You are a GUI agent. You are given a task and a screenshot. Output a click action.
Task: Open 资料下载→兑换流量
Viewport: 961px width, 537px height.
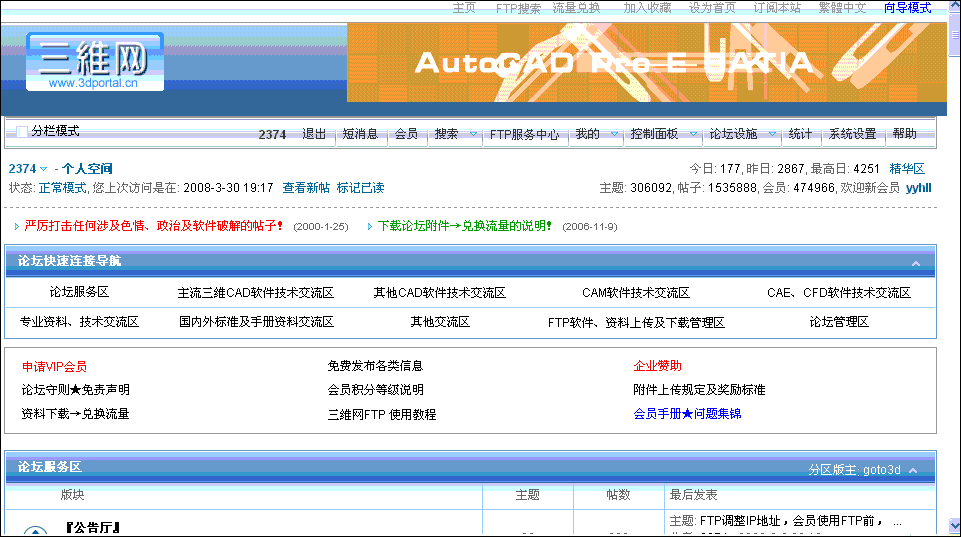click(75, 414)
